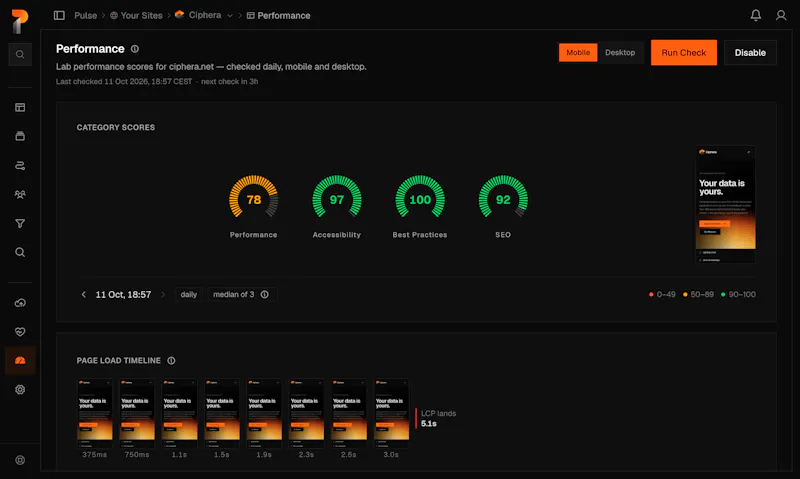Open the journeys route icon in sidebar

20,165
